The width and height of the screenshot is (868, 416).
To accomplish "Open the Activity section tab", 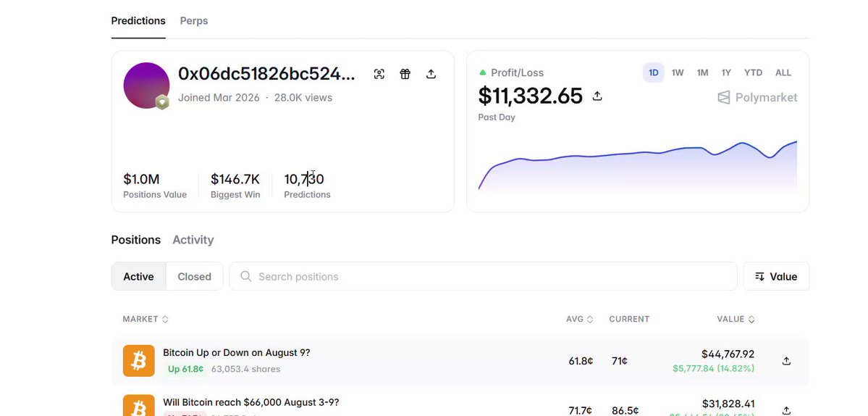I will tap(193, 240).
